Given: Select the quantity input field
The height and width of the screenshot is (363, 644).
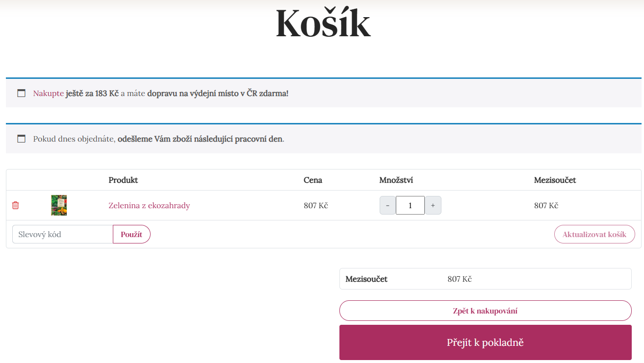Looking at the screenshot, I should pyautogui.click(x=410, y=205).
